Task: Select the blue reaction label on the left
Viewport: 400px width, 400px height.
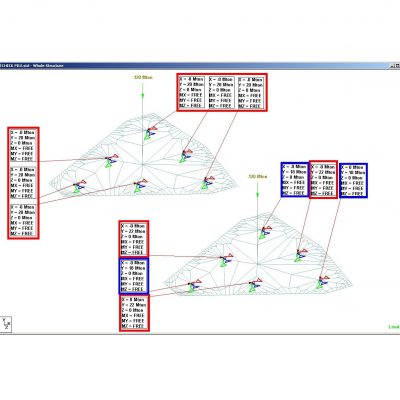Action: 134,276
